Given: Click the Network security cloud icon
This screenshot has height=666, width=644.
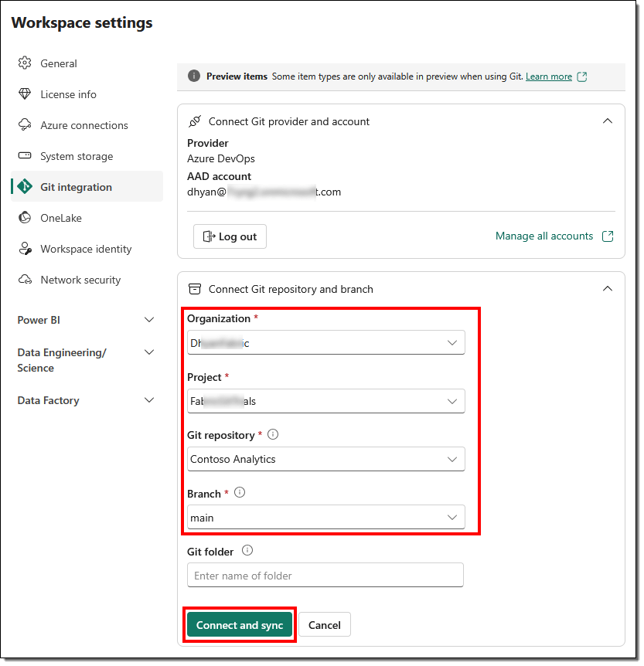Looking at the screenshot, I should pyautogui.click(x=25, y=280).
